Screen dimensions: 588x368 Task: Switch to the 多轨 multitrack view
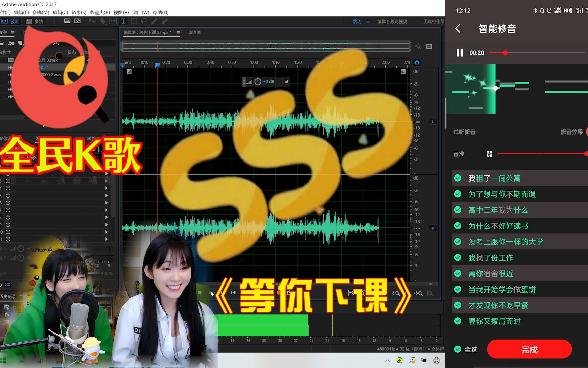(35, 21)
